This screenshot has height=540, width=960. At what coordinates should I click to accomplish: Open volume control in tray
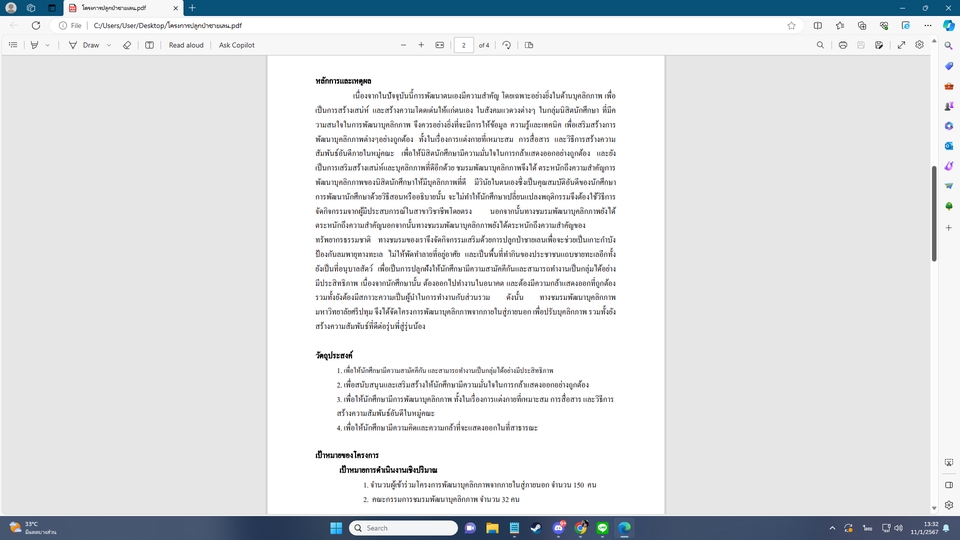pos(898,528)
